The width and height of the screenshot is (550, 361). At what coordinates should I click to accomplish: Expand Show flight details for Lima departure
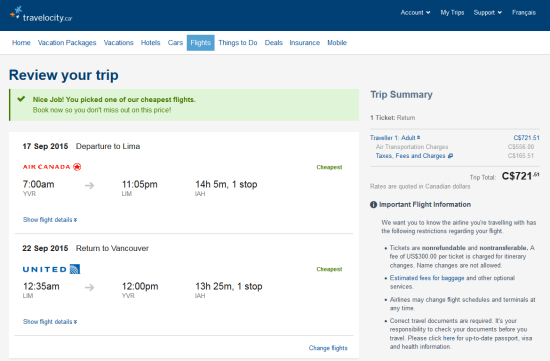tap(50, 220)
